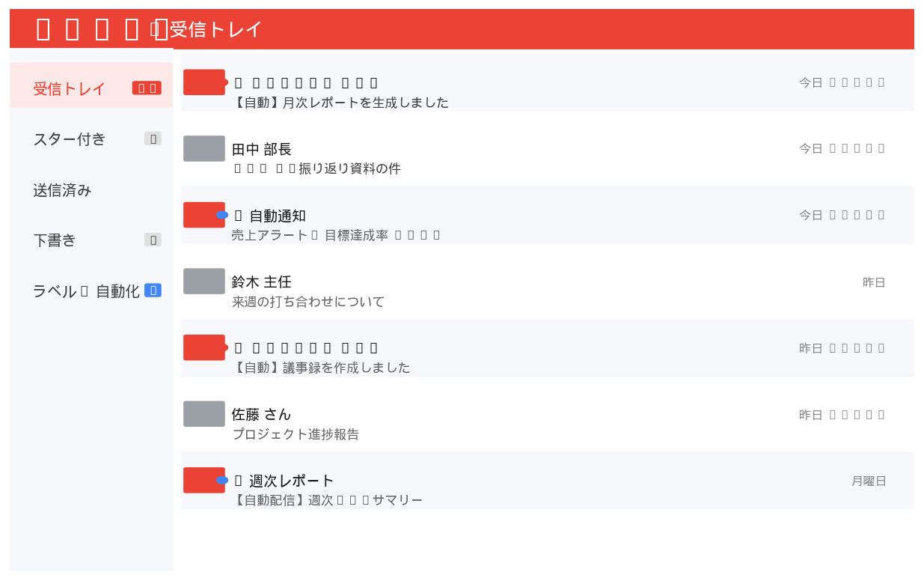Click the settings icon in the top bar
Image resolution: width=924 pixels, height=581 pixels.
click(130, 28)
